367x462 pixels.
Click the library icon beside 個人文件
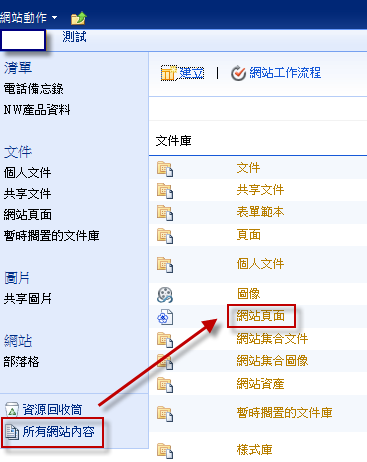coord(165,265)
